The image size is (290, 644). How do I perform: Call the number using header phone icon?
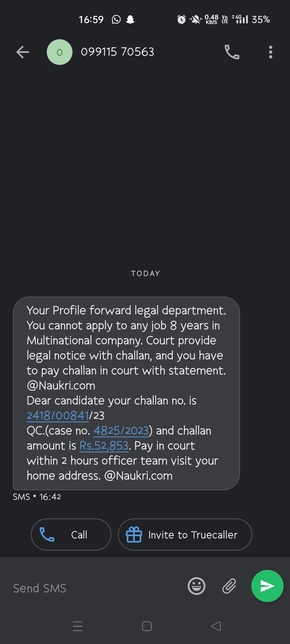[x=232, y=52]
